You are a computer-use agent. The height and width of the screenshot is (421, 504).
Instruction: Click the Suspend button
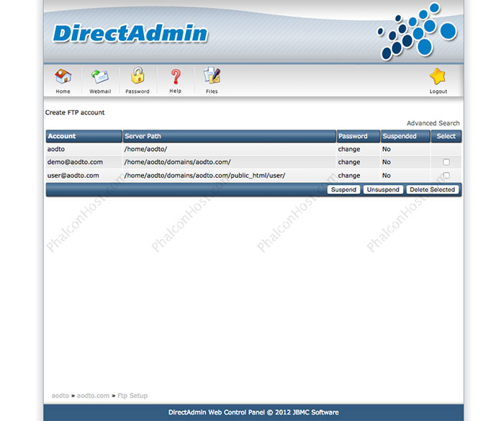343,189
